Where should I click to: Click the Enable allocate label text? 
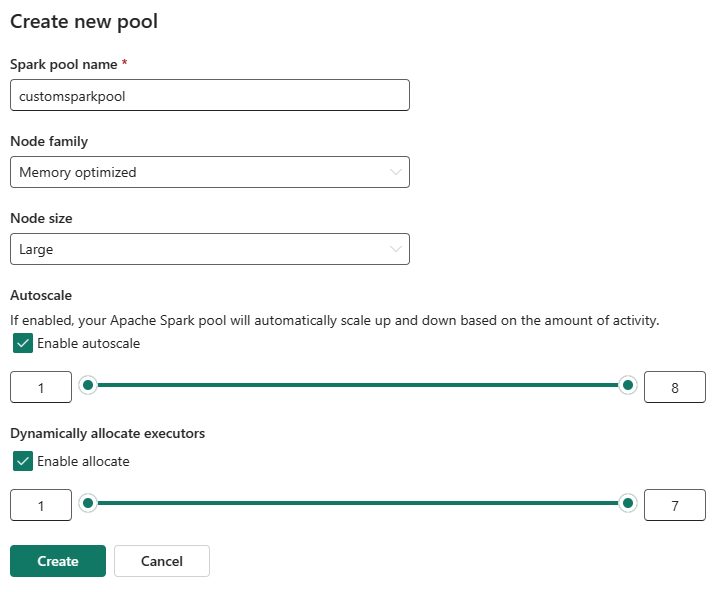click(83, 461)
